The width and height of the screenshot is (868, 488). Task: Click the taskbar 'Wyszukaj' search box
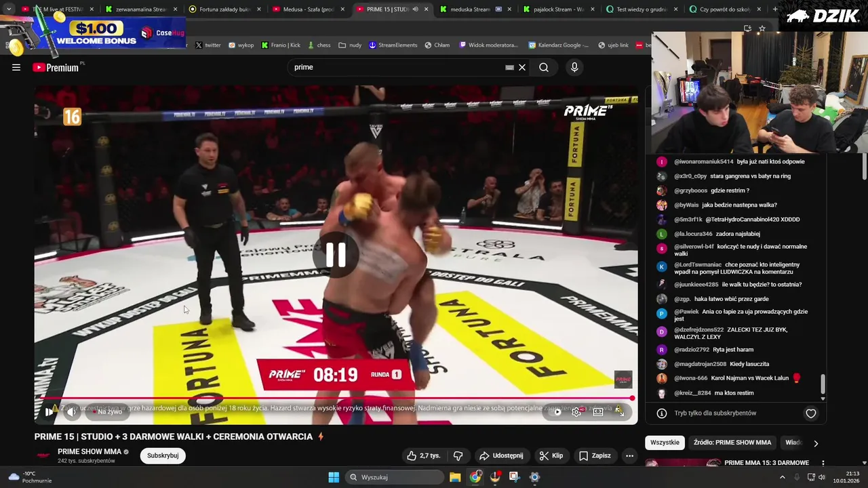(x=394, y=477)
